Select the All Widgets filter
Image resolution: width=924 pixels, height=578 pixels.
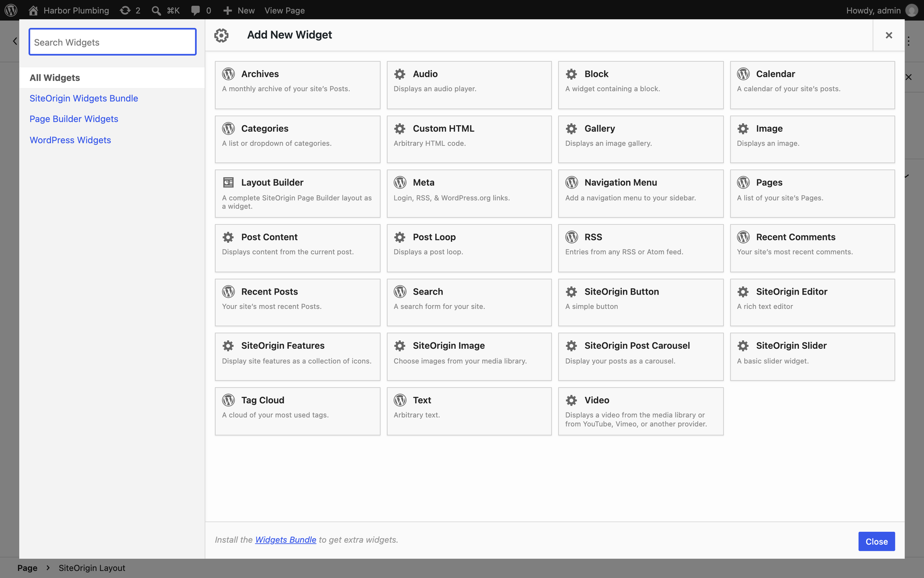[x=112, y=78]
